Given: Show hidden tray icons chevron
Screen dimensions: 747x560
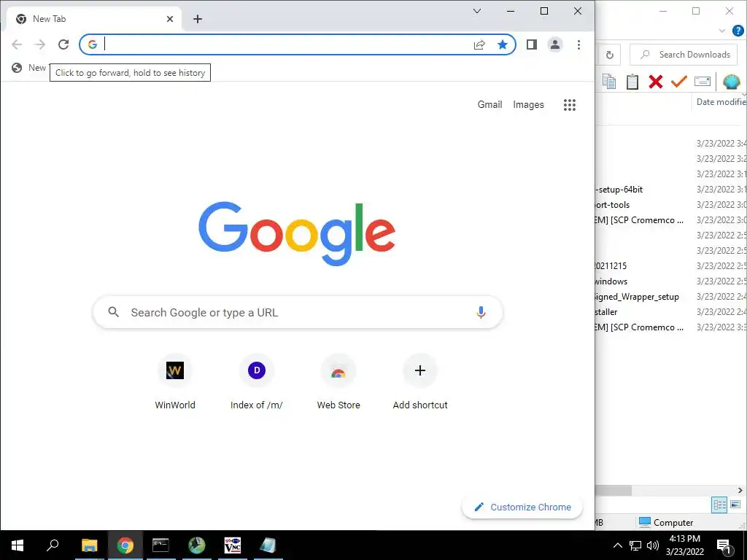Looking at the screenshot, I should coord(617,545).
